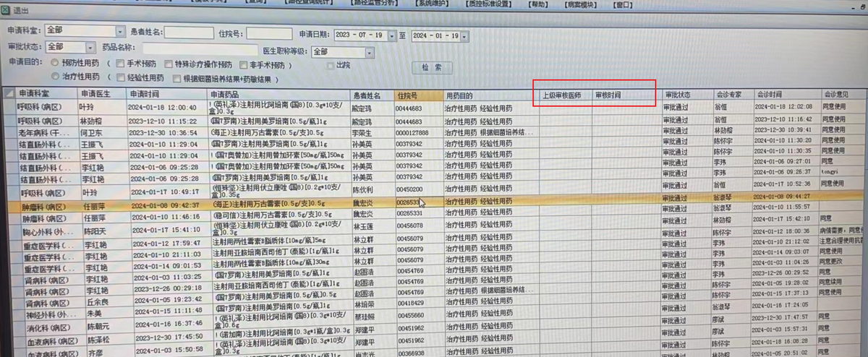The height and width of the screenshot is (357, 868).
Task: Click admission number 00450200
Action: (x=410, y=191)
